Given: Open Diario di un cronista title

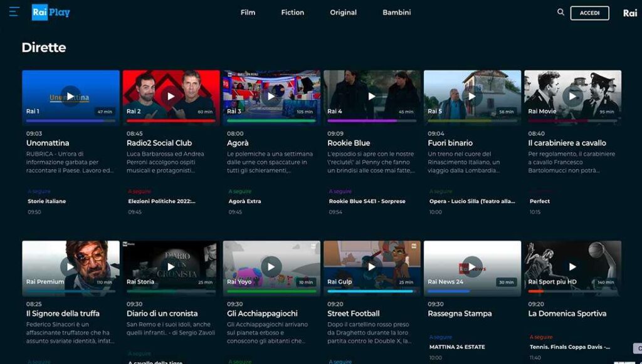Looking at the screenshot, I should 162,313.
